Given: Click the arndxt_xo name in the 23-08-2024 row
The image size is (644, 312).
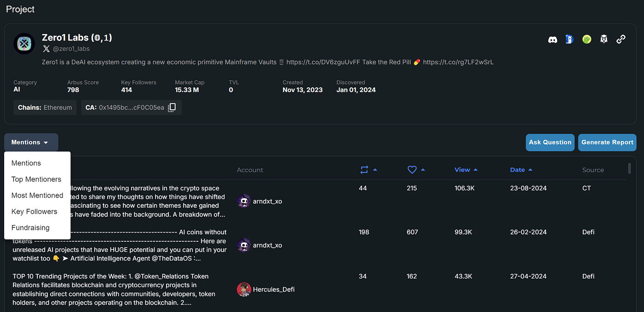Looking at the screenshot, I should click(267, 201).
